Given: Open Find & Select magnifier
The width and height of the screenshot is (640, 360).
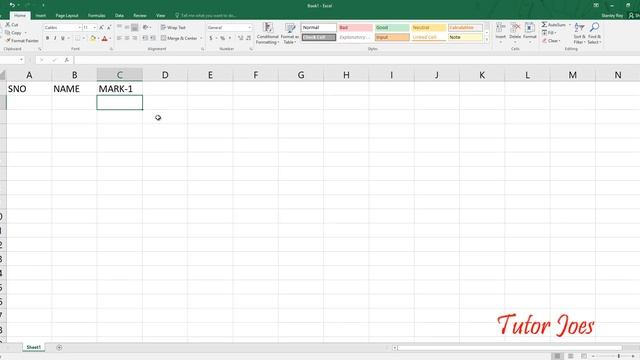Looking at the screenshot, I should pos(594,33).
